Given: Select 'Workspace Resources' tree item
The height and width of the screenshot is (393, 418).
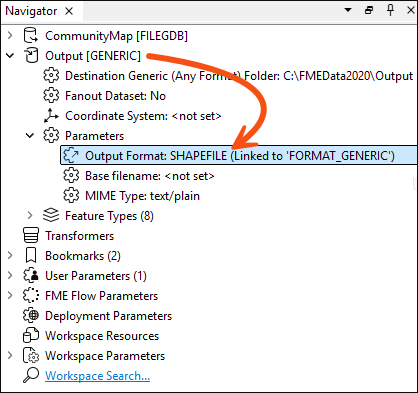Looking at the screenshot, I should point(102,336).
